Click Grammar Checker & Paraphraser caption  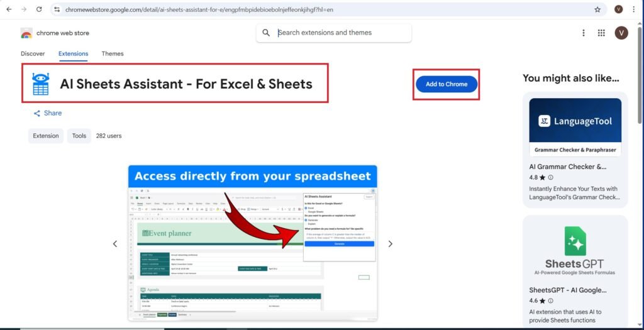click(x=575, y=150)
